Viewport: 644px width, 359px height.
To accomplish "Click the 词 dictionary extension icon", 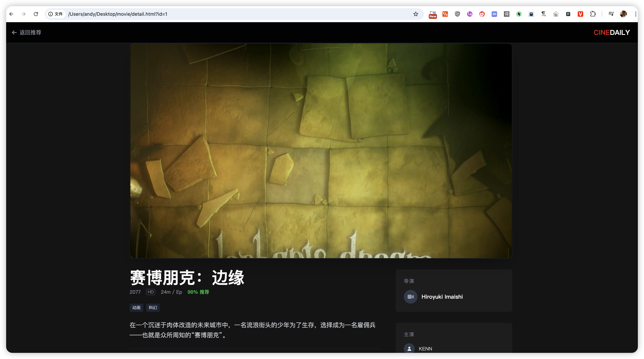I will click(x=506, y=14).
